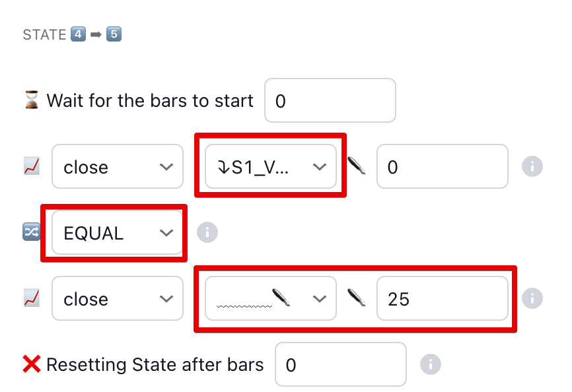Click the pen icon next to S1_V dropdown
The width and height of the screenshot is (572, 392).
pos(357,167)
